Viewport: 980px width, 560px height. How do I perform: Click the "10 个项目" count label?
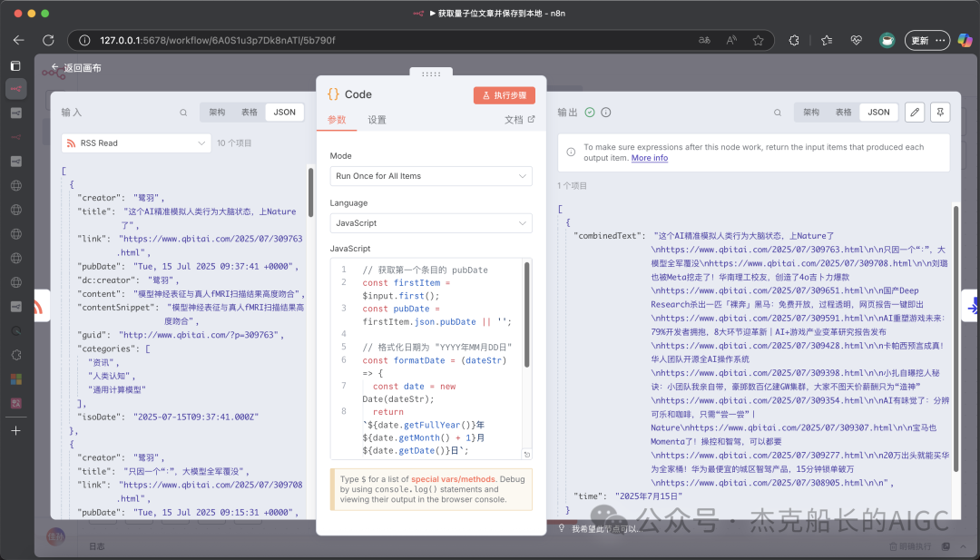(x=234, y=143)
